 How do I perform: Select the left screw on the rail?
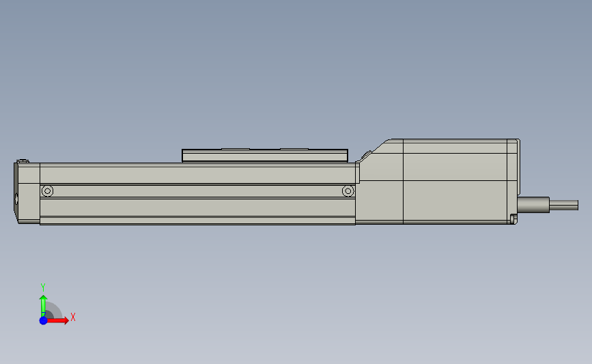47,191
